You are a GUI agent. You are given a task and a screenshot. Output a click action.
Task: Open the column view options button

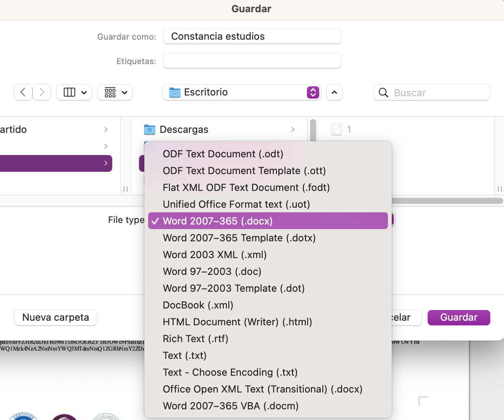point(74,92)
